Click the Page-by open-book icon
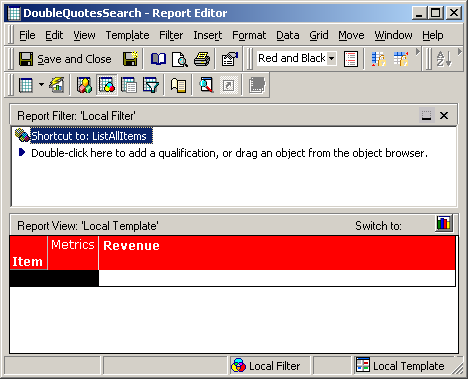This screenshot has width=468, height=379. (x=178, y=85)
